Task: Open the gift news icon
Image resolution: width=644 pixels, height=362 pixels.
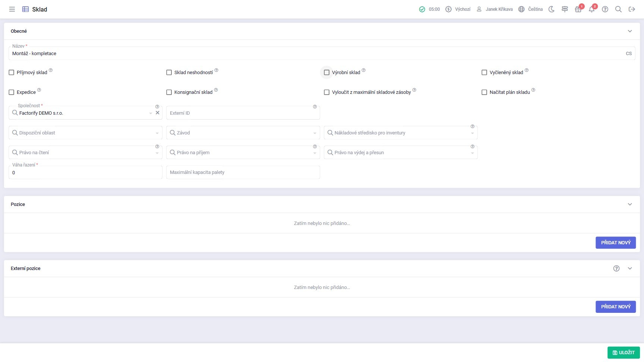Action: coord(578,9)
